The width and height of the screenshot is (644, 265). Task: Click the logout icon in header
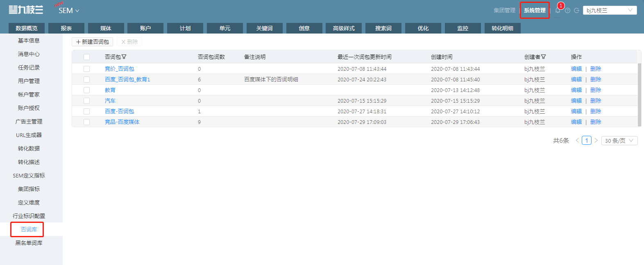(576, 11)
